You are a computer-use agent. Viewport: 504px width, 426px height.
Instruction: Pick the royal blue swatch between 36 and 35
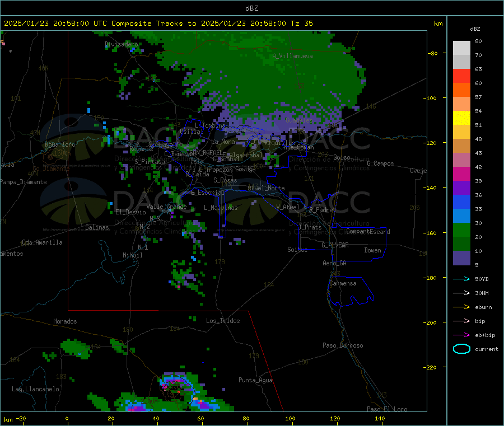click(x=461, y=202)
